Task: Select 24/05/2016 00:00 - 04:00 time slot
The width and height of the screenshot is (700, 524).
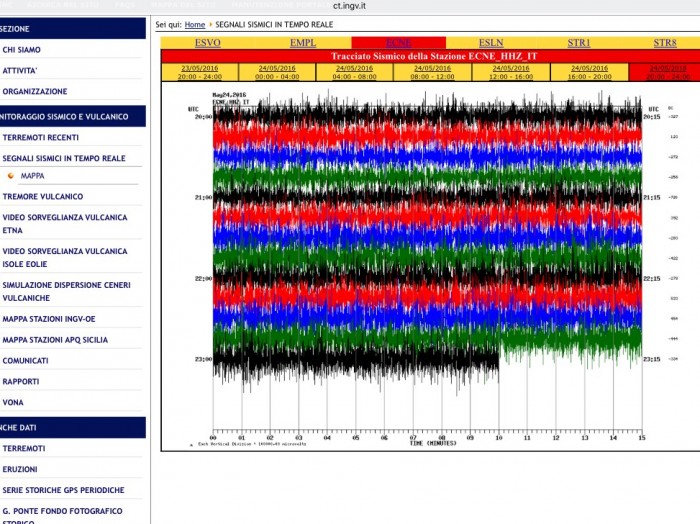Action: (277, 72)
